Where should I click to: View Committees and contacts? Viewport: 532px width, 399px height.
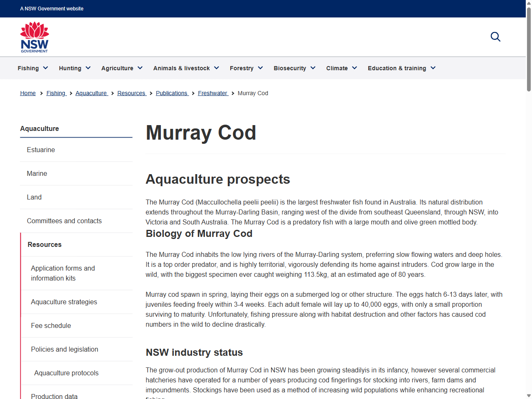click(x=64, y=221)
